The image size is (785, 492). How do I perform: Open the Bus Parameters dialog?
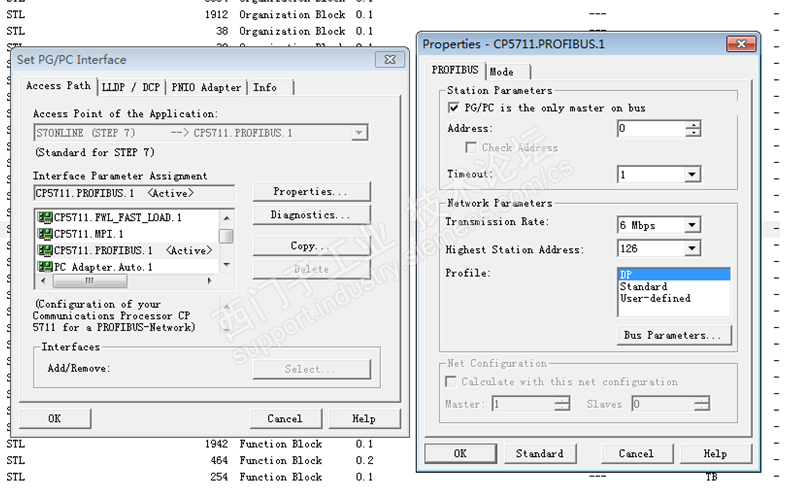[674, 335]
